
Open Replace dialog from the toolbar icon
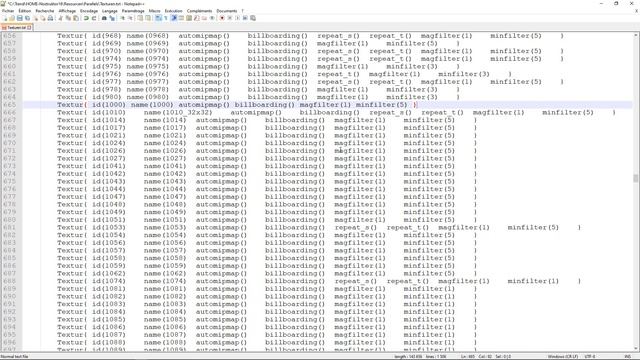[112, 18]
